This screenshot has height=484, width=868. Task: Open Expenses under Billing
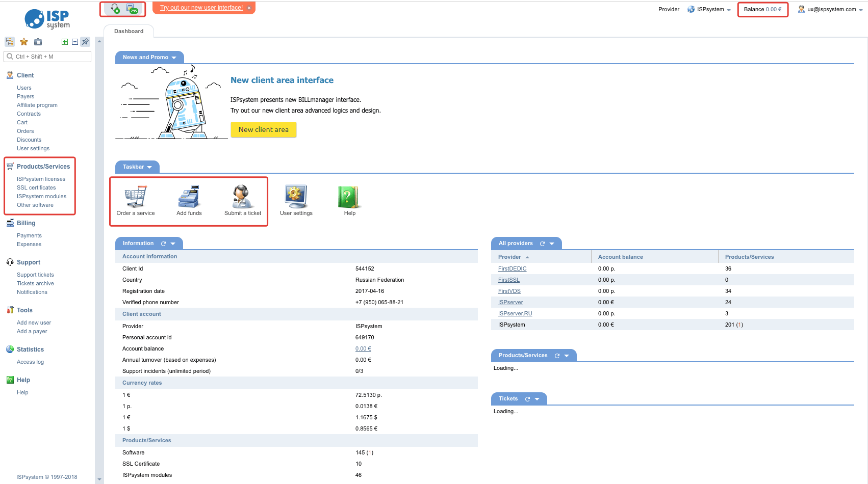point(29,244)
